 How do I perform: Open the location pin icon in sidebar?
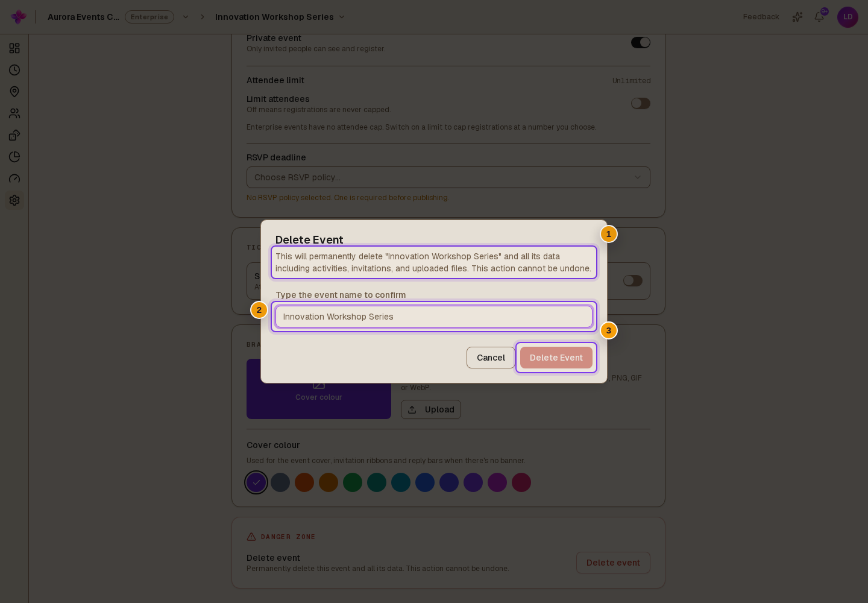pyautogui.click(x=14, y=92)
